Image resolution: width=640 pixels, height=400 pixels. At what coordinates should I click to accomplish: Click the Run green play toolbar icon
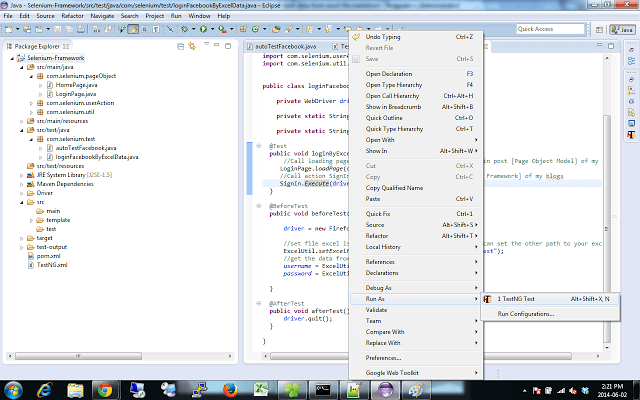[x=203, y=29]
